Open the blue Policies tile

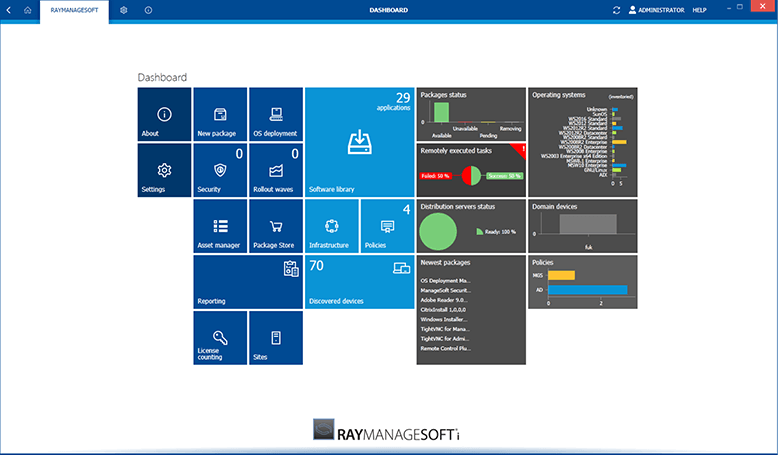[388, 226]
